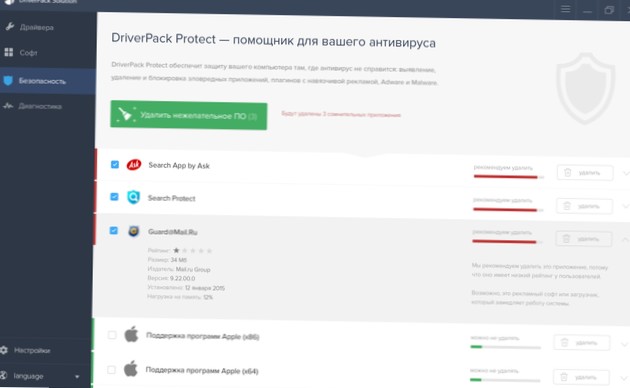Click удалить button for Apple (x64) support
Image resolution: width=630 pixels, height=388 pixels.
click(x=581, y=377)
